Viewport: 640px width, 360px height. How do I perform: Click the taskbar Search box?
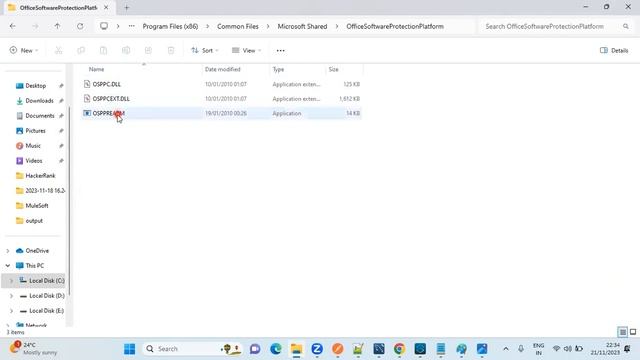[192, 349]
